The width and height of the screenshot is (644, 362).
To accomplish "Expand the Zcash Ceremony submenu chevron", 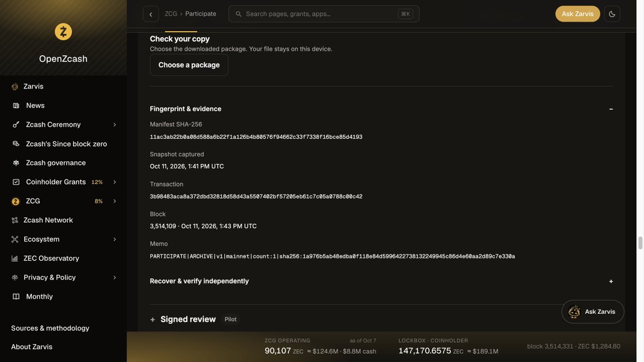I will click(115, 124).
